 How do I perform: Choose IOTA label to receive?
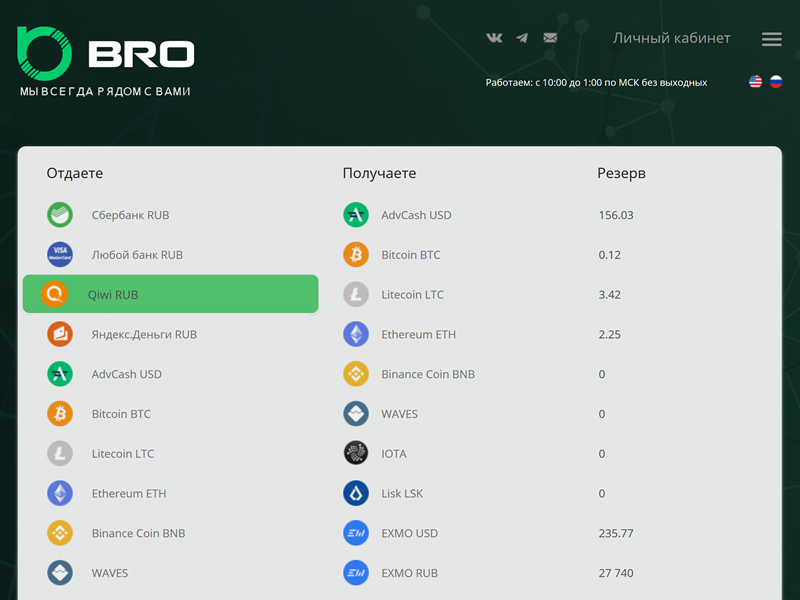coord(394,454)
